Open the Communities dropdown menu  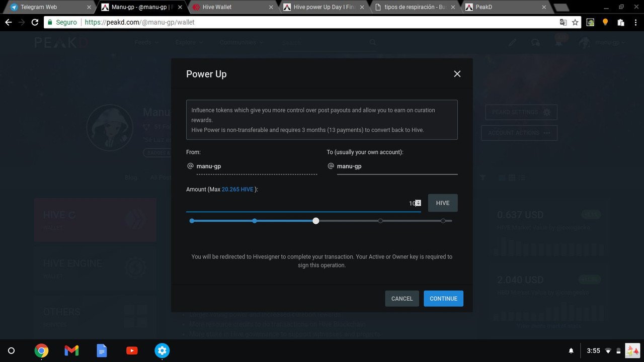pyautogui.click(x=241, y=43)
